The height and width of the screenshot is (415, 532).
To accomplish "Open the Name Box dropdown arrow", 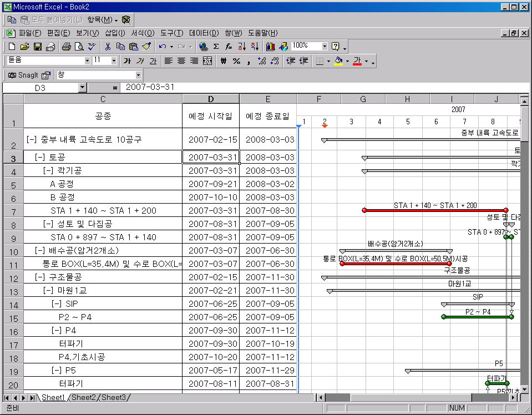I will (x=83, y=88).
